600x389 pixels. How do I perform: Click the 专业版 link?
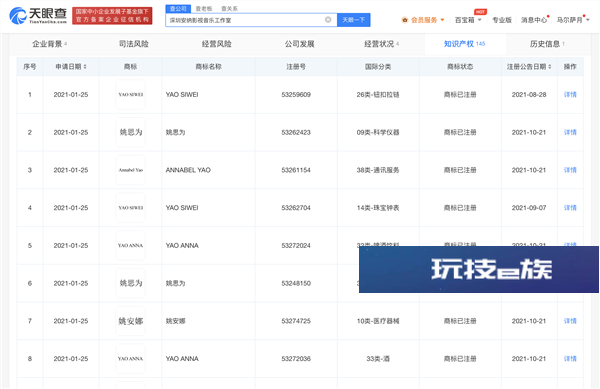click(x=502, y=20)
